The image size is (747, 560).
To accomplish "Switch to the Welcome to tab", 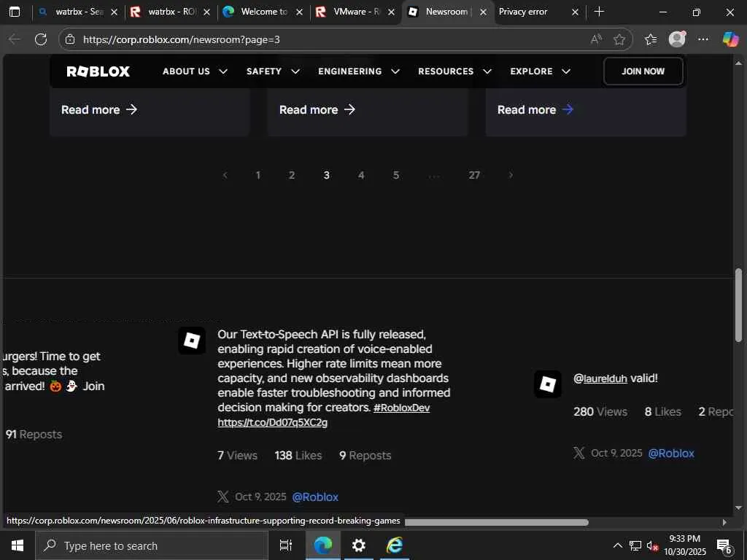I will tap(263, 12).
